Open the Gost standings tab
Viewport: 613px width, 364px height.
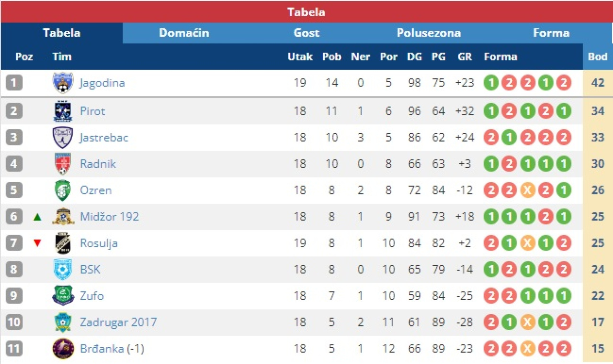pos(306,33)
